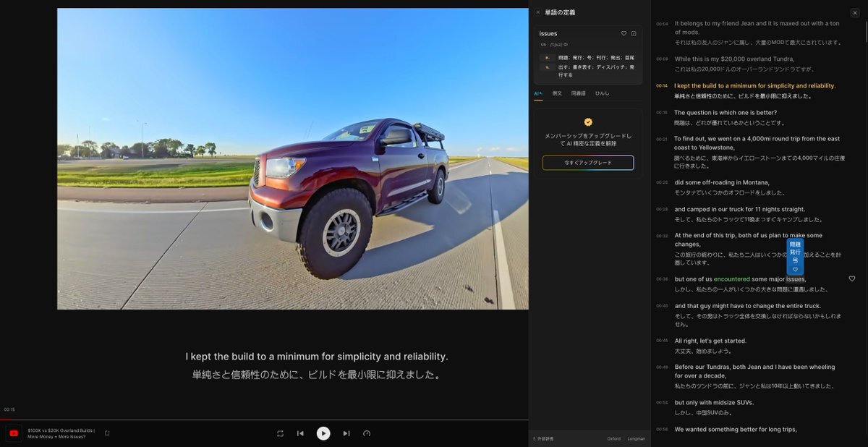
Task: Toggle the loop repeat icon
Action: (280, 433)
